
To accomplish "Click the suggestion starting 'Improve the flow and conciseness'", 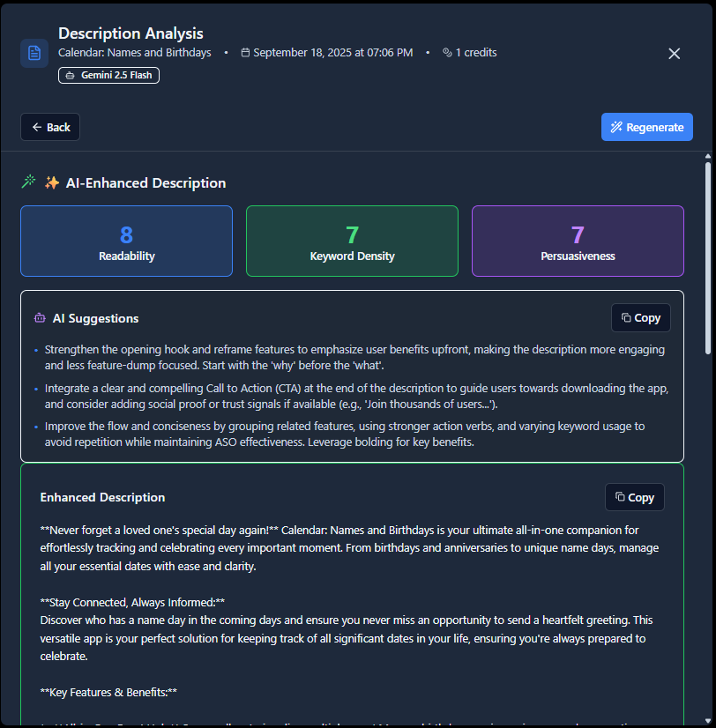I will click(x=344, y=435).
